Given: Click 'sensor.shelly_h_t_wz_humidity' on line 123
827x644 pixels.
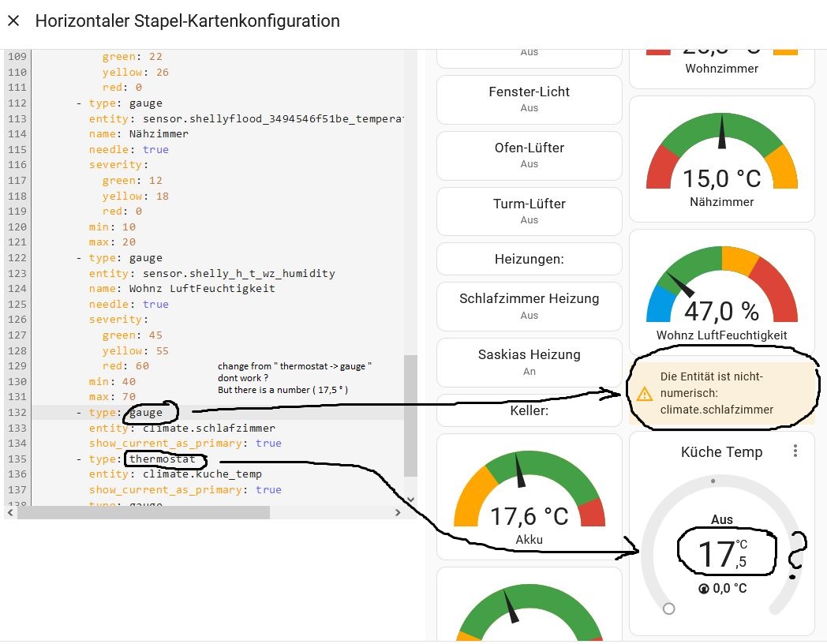Looking at the screenshot, I should click(239, 273).
